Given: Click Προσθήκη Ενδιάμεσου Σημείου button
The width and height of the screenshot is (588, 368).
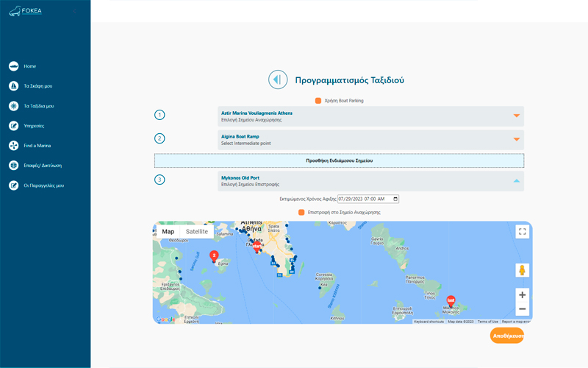Looking at the screenshot, I should tap(339, 160).
